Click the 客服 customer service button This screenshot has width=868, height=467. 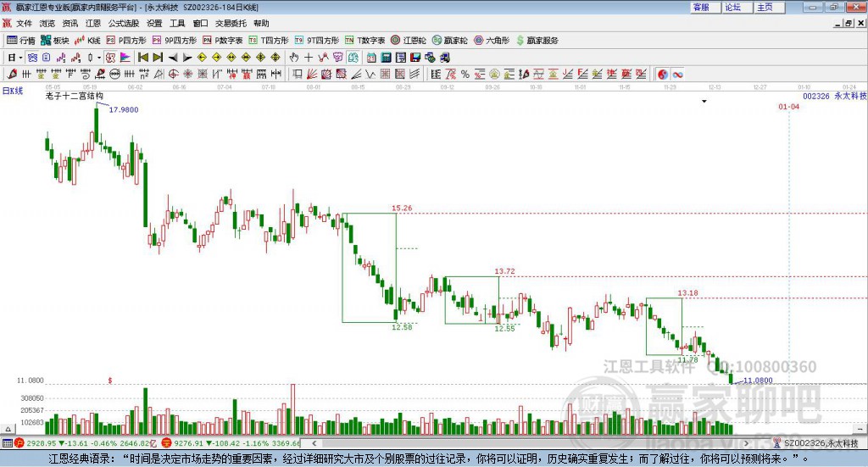click(704, 7)
